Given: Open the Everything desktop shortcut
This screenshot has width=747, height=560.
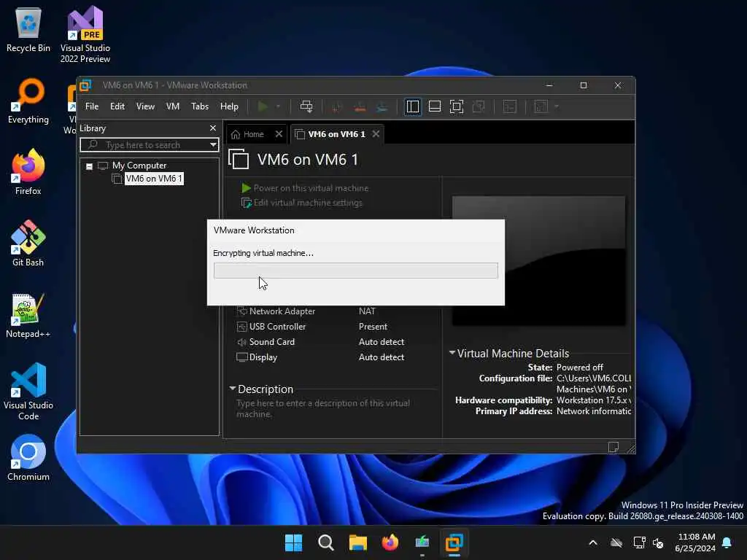Looking at the screenshot, I should [28, 101].
